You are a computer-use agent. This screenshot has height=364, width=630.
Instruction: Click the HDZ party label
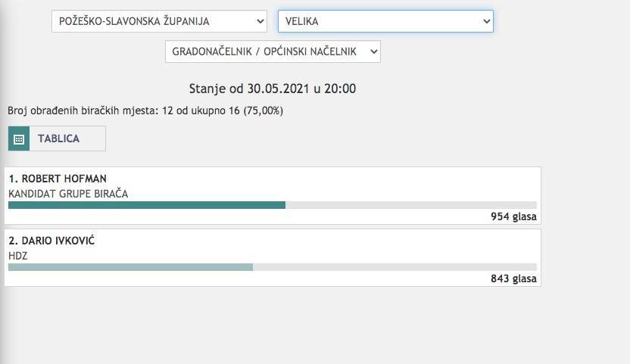point(18,256)
